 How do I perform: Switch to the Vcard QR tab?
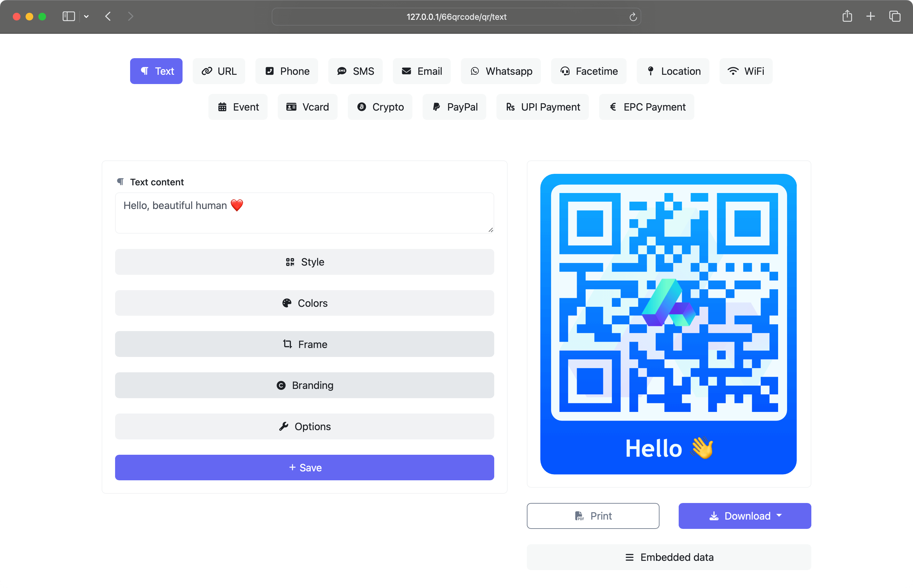[x=306, y=107]
